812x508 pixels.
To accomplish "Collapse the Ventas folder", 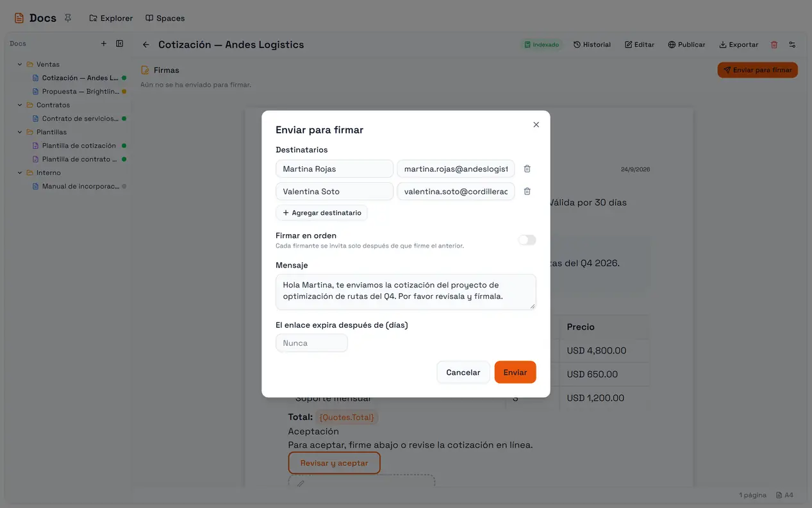I will pyautogui.click(x=20, y=64).
